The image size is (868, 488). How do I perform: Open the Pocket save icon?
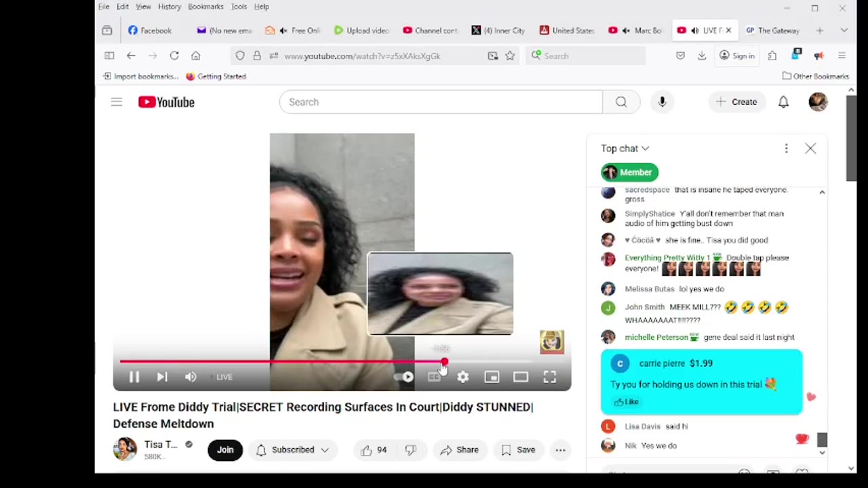pyautogui.click(x=680, y=56)
